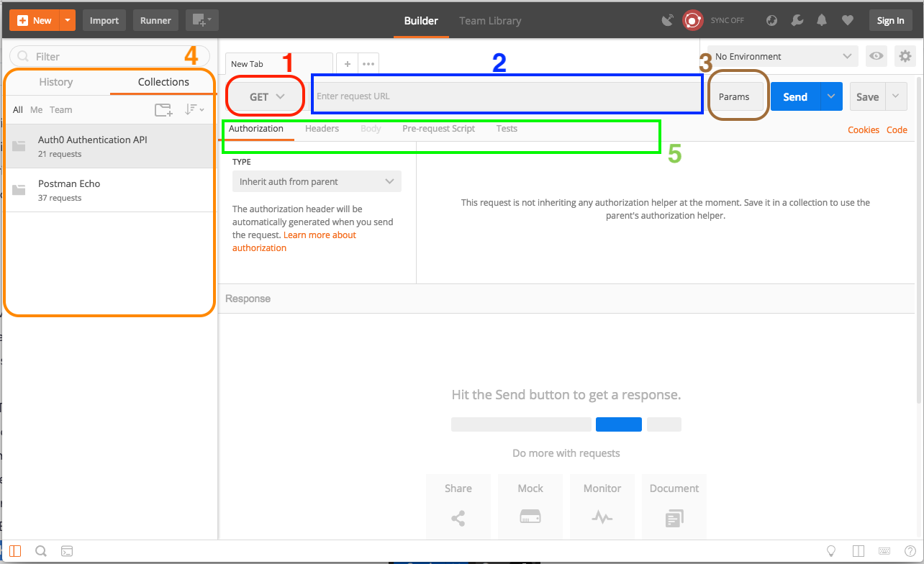Screen dimensions: 924x564
Task: Toggle two-pane layout icon
Action: [x=858, y=551]
